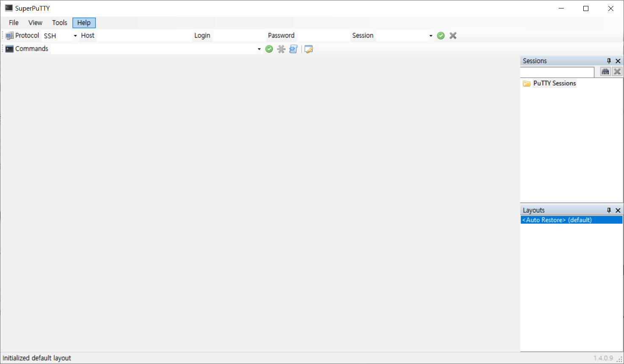Open the Tools menu
The image size is (624, 364).
pyautogui.click(x=59, y=23)
